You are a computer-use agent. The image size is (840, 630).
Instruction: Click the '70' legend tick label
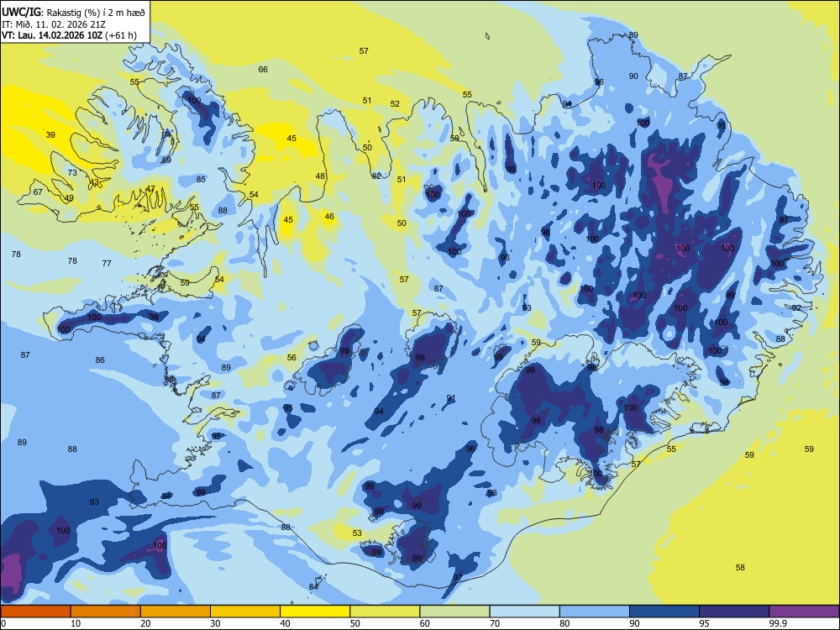495,623
